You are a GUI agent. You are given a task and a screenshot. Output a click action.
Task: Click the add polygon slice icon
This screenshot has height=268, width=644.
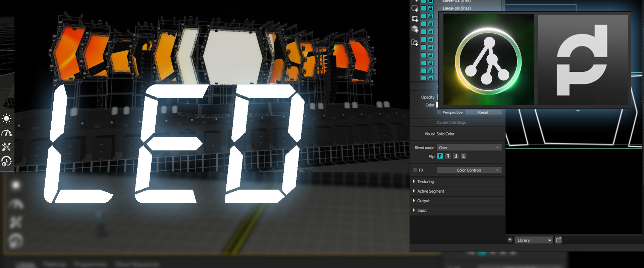(415, 19)
